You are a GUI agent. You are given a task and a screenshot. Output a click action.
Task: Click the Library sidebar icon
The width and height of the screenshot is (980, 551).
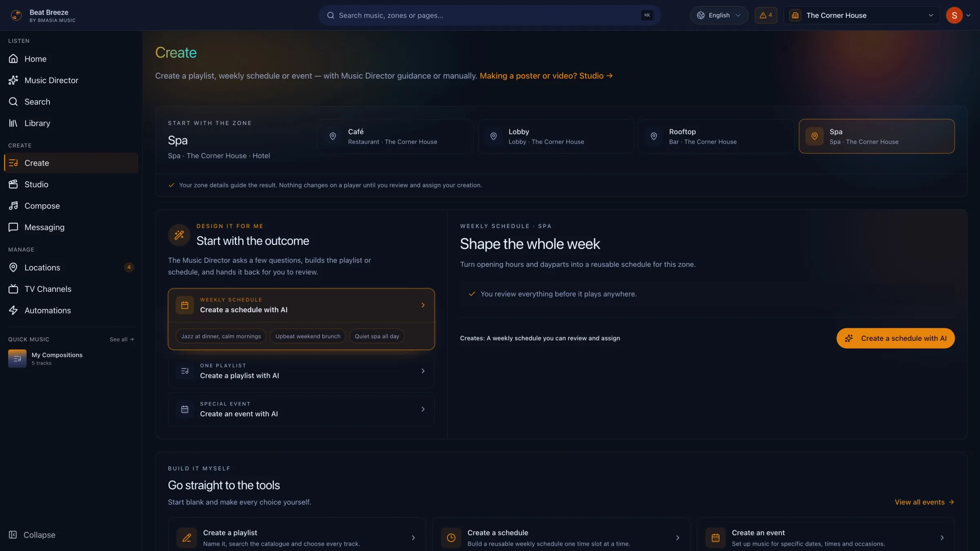13,123
